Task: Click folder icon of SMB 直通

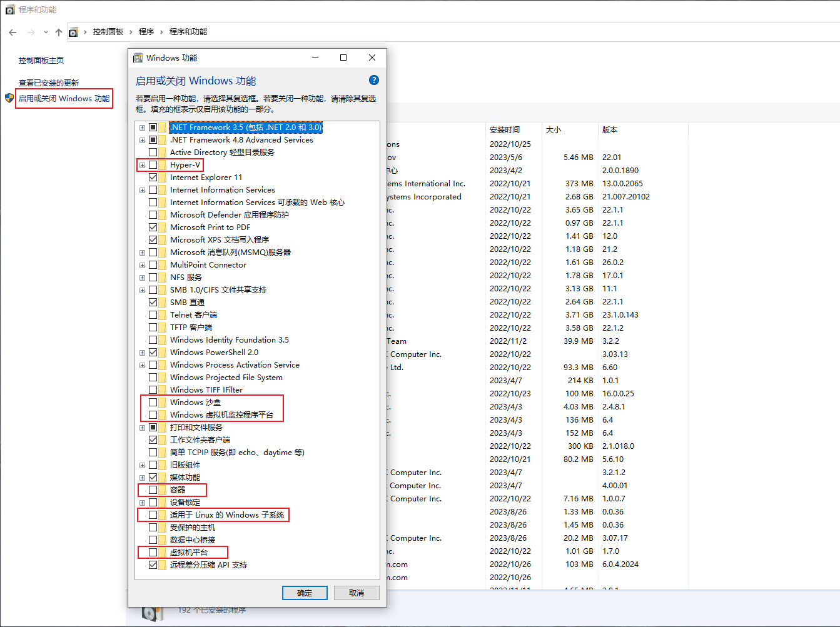Action: click(163, 303)
